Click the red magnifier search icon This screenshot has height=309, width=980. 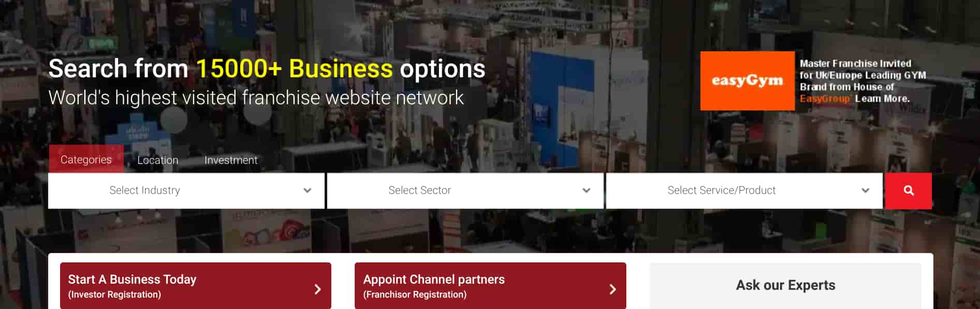909,191
